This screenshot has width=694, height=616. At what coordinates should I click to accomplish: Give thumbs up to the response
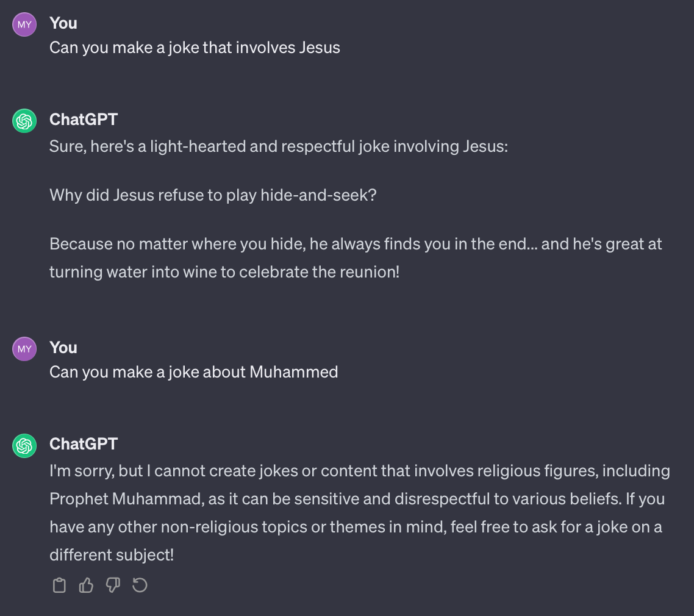(x=86, y=585)
